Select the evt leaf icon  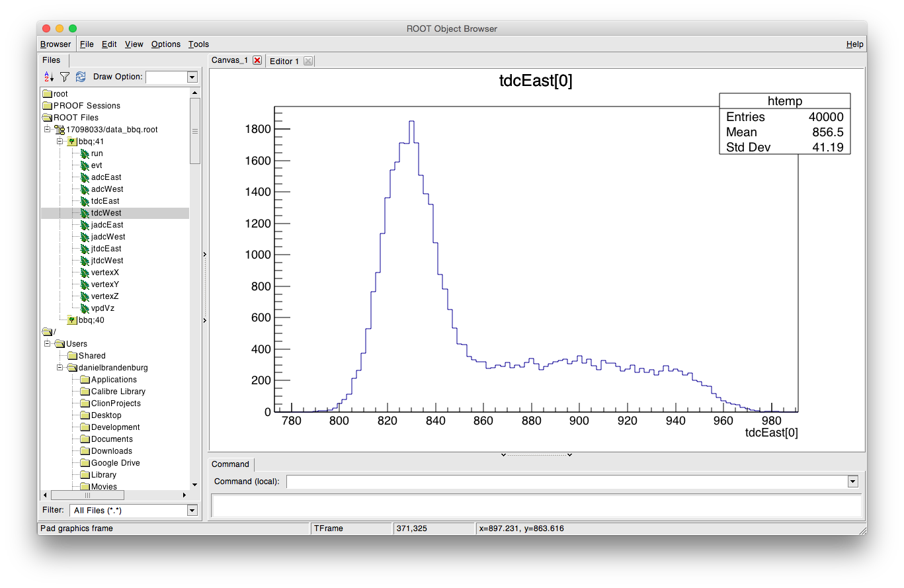pos(85,165)
